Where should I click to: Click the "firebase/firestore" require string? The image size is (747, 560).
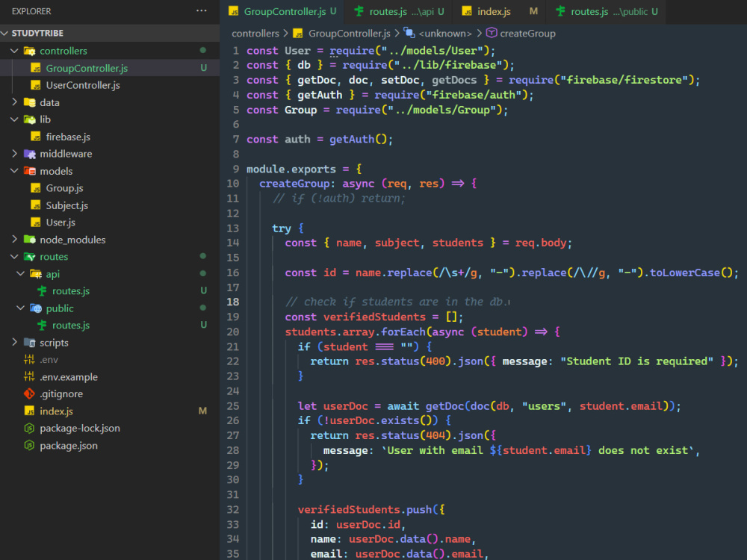point(624,80)
